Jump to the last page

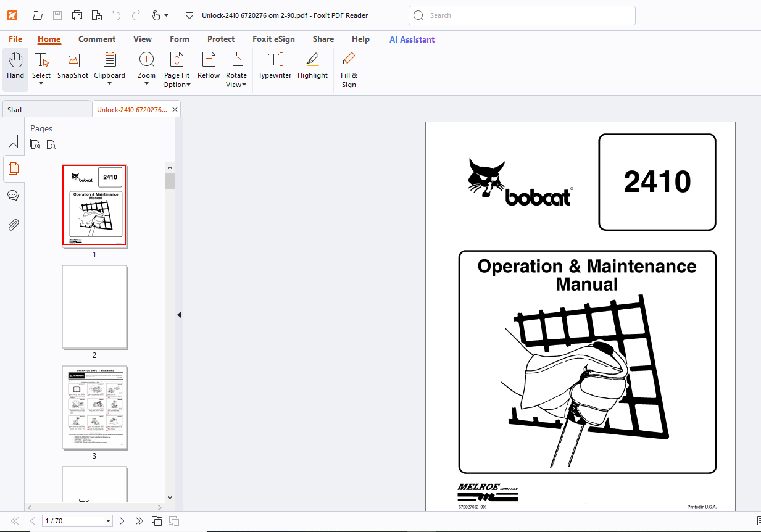(139, 521)
